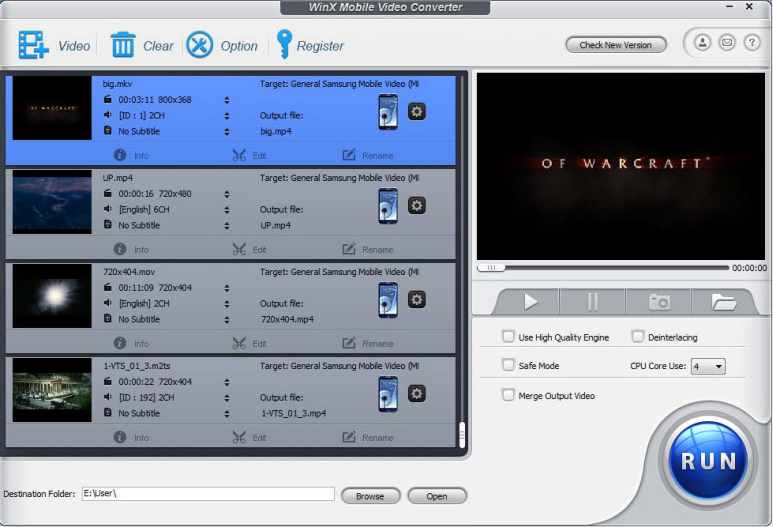
Task: Select the UP.mp4 thumbnail
Action: pos(52,202)
